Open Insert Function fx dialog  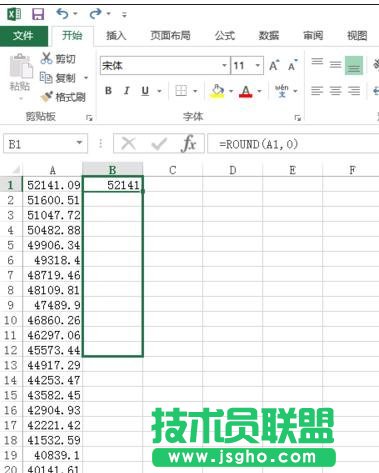(189, 144)
